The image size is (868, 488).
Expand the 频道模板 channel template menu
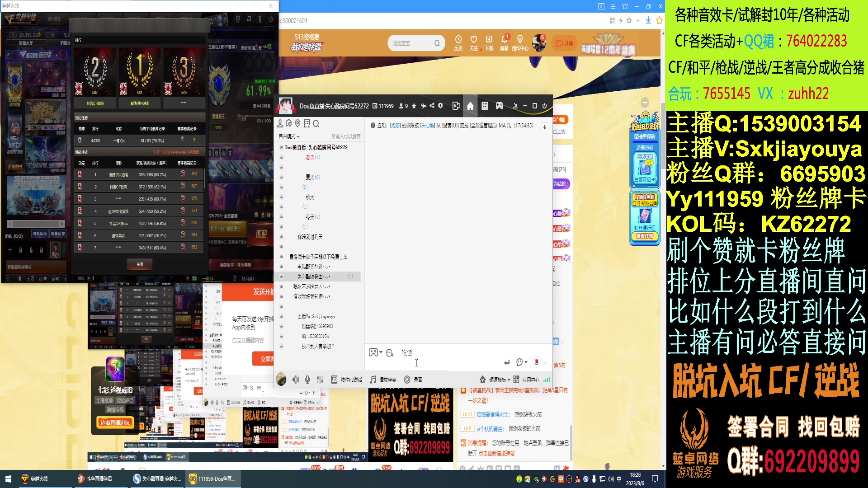(495, 380)
